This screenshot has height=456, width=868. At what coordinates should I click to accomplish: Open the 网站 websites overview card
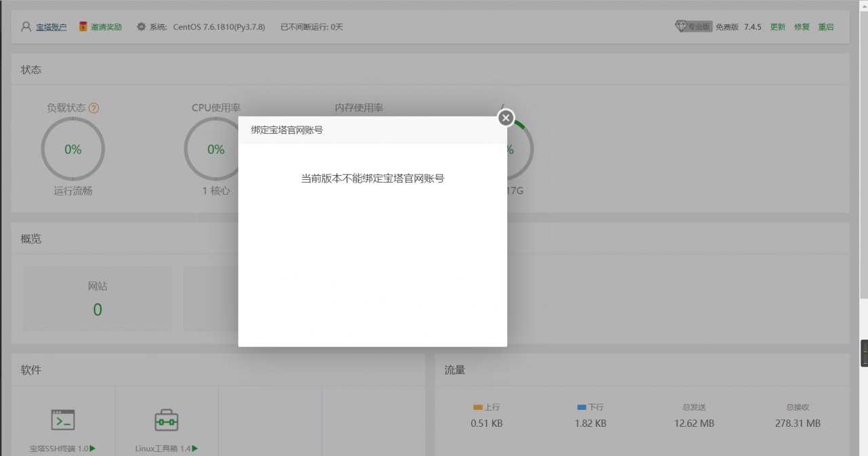coord(97,299)
